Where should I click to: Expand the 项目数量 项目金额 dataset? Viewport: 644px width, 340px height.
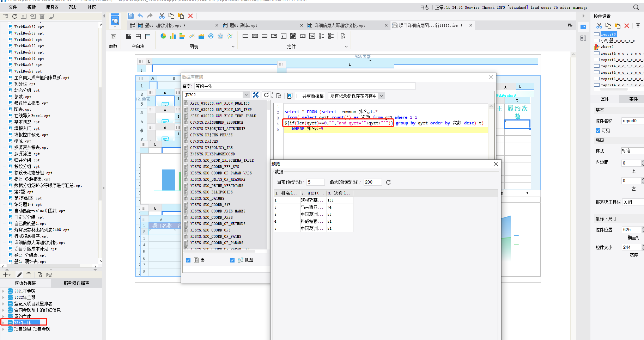point(4,329)
